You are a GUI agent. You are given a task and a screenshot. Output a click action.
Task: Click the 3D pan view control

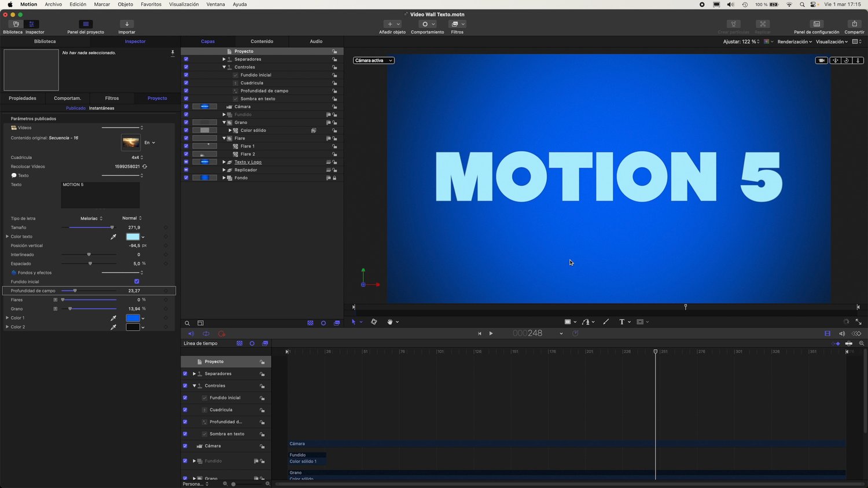coord(835,61)
